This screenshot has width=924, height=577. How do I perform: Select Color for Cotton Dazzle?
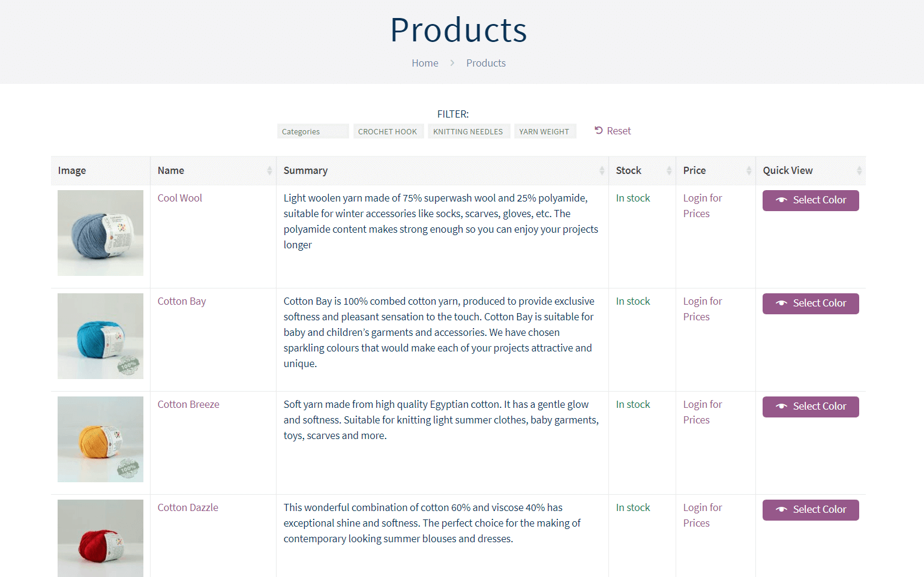point(811,510)
